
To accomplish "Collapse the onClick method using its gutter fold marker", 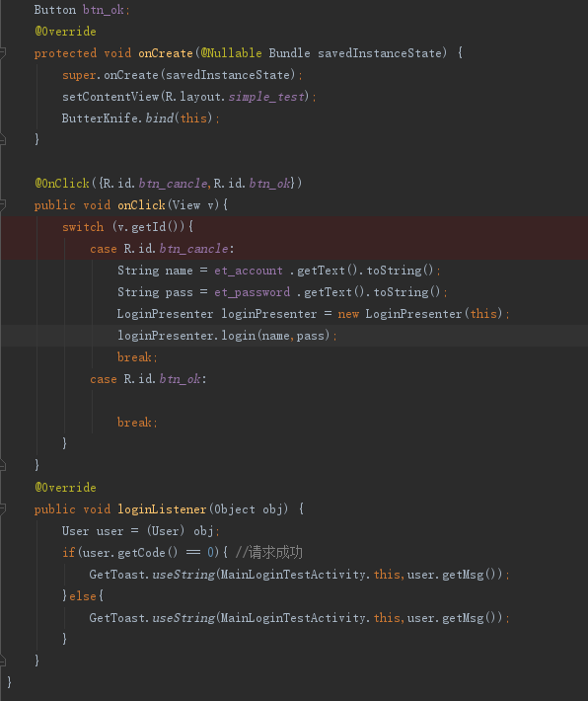I will point(2,204).
